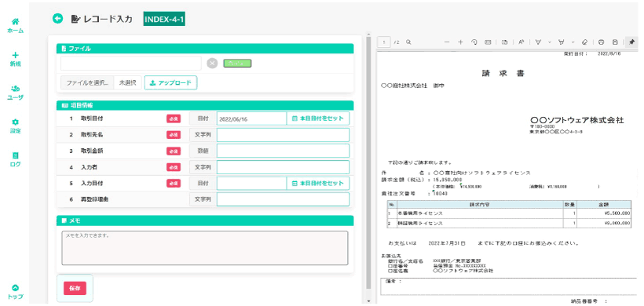Jump to top with トップ icon
This screenshot has height=306, width=644.
[x=15, y=292]
